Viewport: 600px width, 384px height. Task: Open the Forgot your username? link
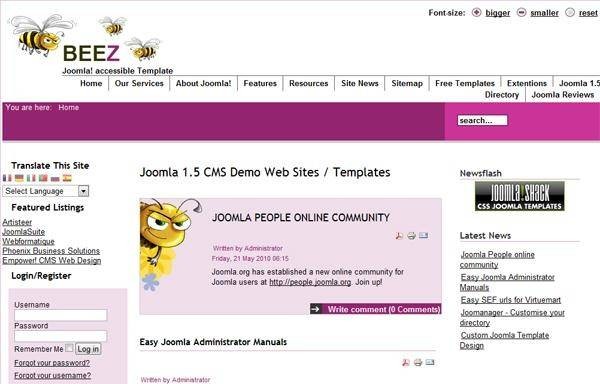pyautogui.click(x=53, y=375)
